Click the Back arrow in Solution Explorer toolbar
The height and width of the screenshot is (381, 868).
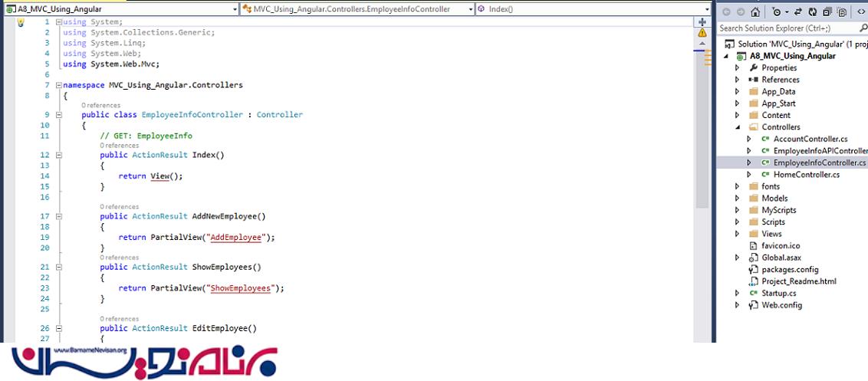726,11
